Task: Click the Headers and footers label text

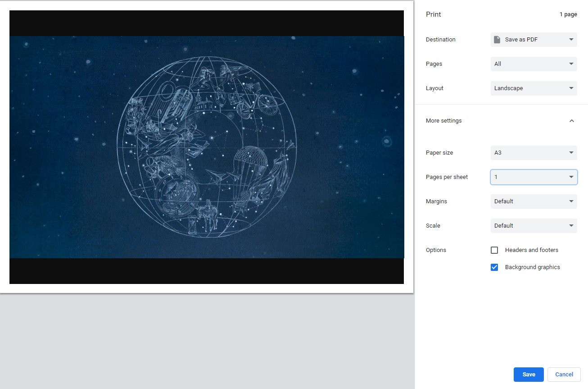Action: pos(532,250)
